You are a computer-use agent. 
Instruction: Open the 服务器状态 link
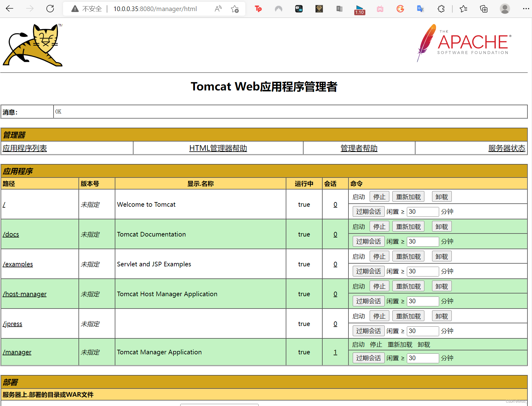coord(507,148)
